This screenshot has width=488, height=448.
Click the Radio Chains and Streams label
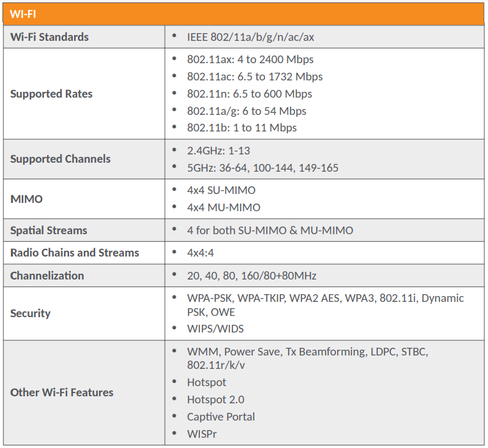74,253
